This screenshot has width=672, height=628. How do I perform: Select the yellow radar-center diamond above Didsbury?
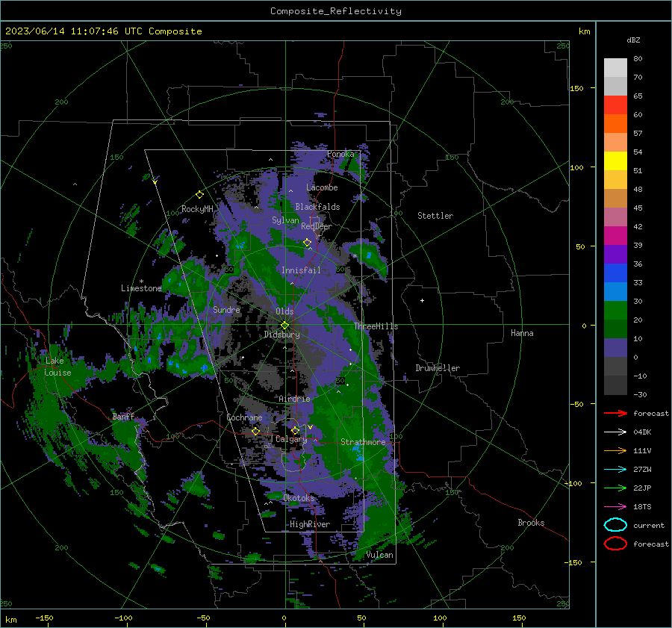pyautogui.click(x=284, y=326)
